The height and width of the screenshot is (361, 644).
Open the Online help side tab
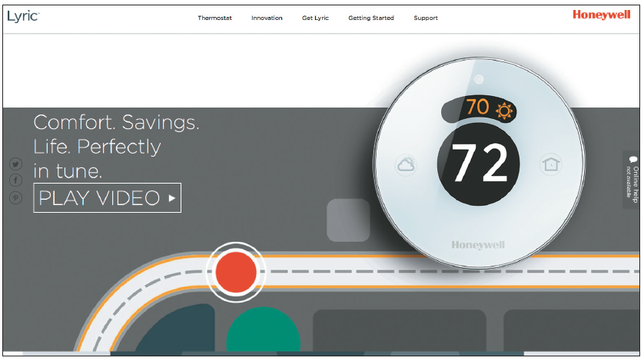pos(632,180)
